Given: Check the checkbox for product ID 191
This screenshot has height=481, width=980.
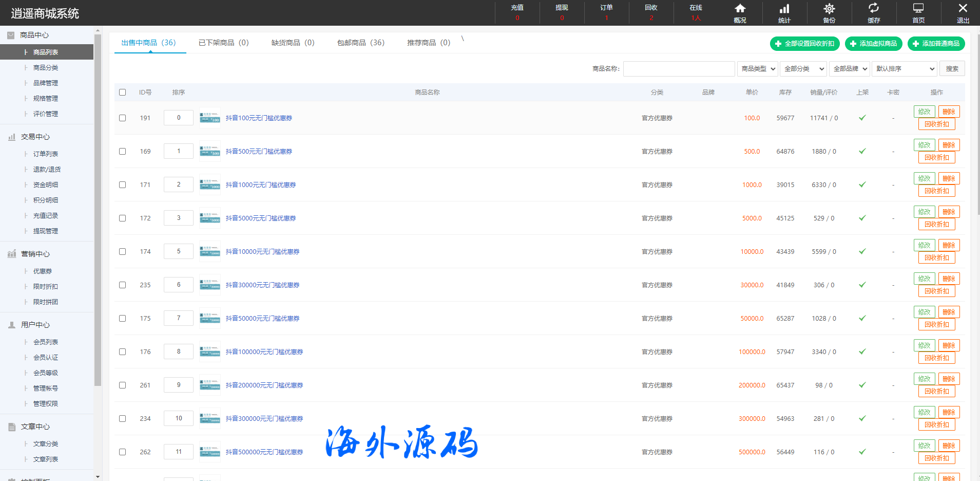Looking at the screenshot, I should (x=122, y=118).
